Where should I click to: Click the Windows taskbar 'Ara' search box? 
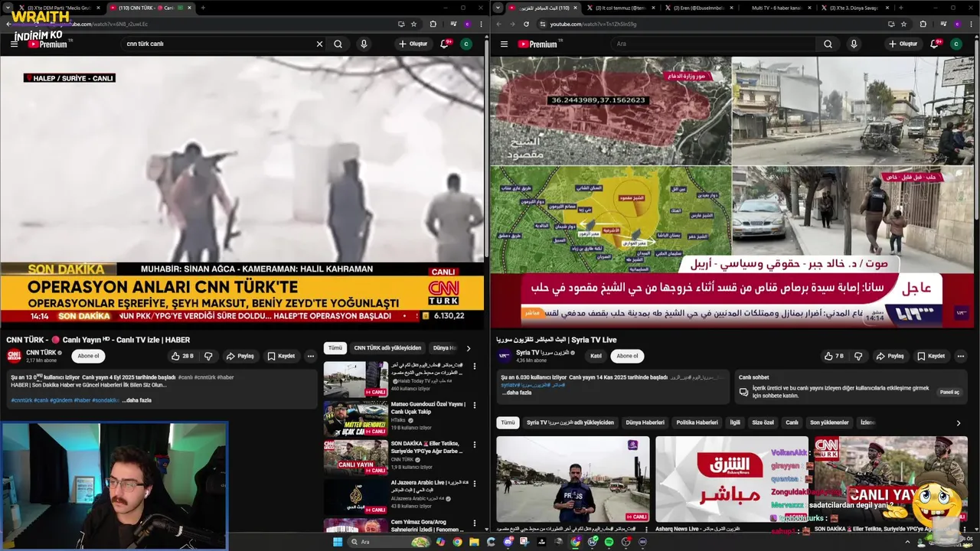point(390,542)
